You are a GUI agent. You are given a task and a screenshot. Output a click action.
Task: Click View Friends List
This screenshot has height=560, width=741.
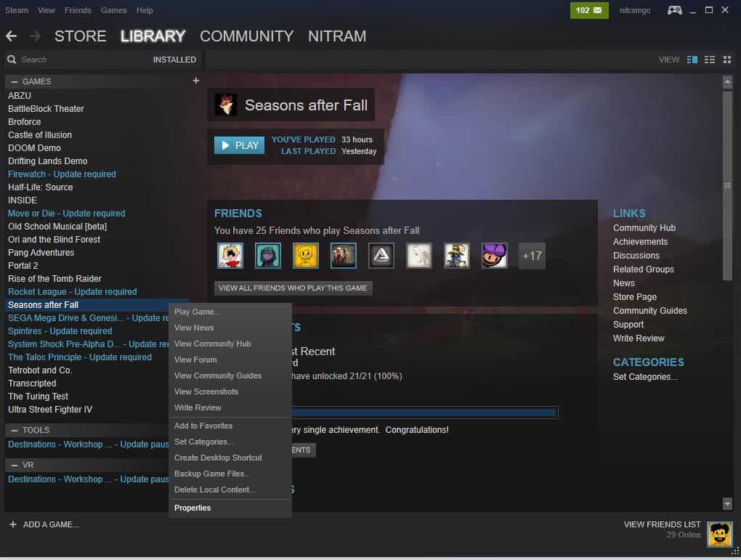(x=662, y=524)
